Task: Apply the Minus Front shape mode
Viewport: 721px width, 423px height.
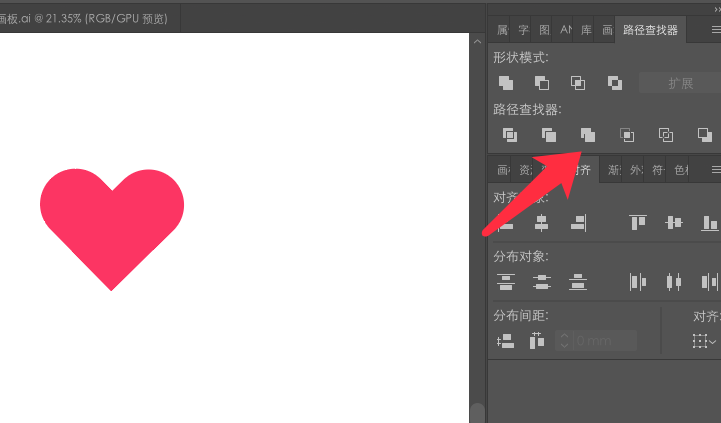Action: (542, 83)
